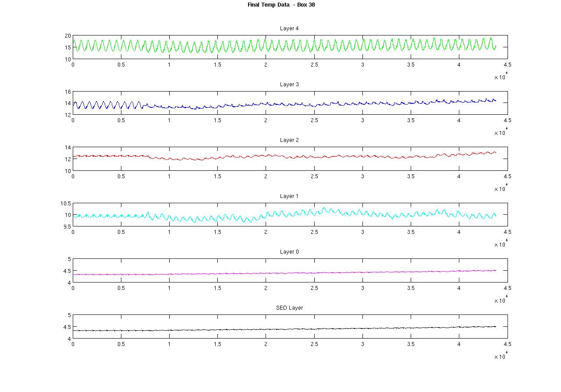Screen dimensions: 561x392
Task: Select the "SED Layer" subplot title
Action: [289, 308]
